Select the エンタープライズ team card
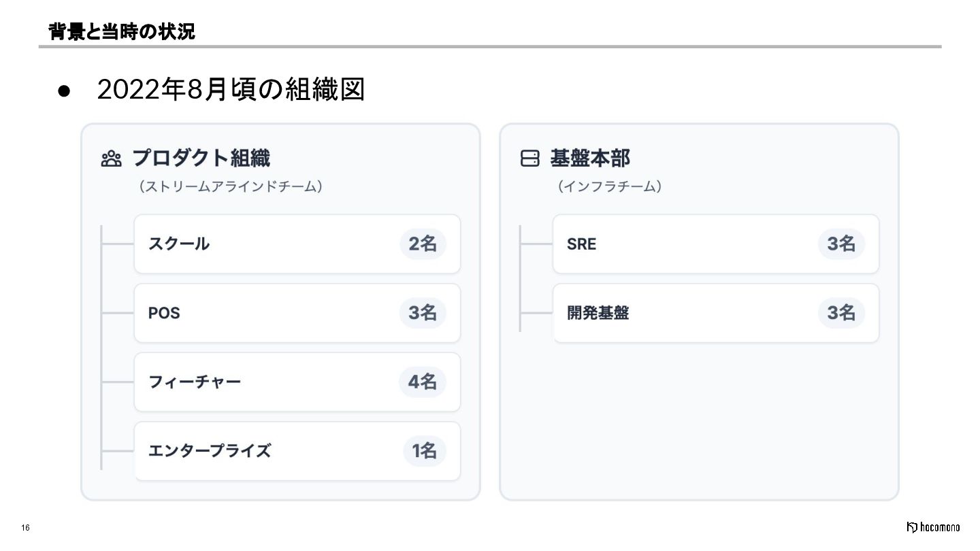This screenshot has width=980, height=551. [x=297, y=451]
